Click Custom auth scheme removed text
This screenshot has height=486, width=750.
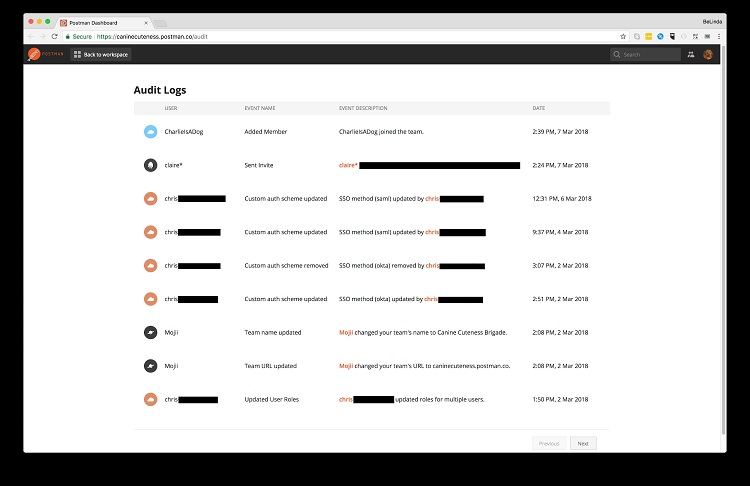pos(287,265)
